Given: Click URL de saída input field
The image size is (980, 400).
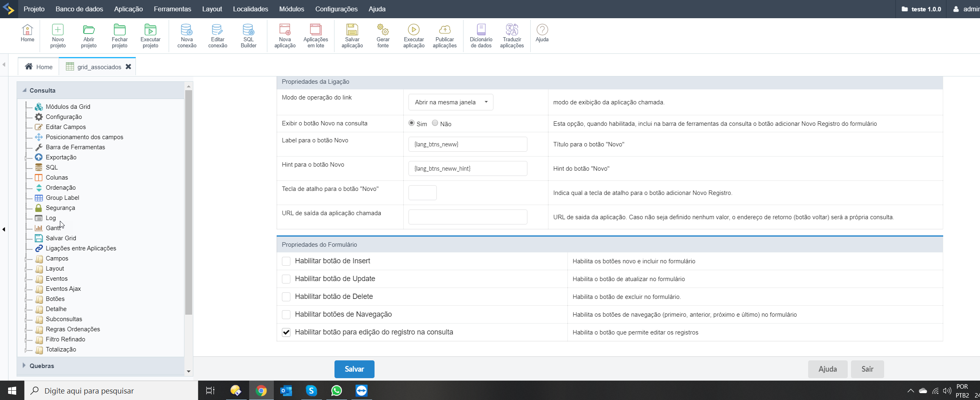Looking at the screenshot, I should point(468,217).
